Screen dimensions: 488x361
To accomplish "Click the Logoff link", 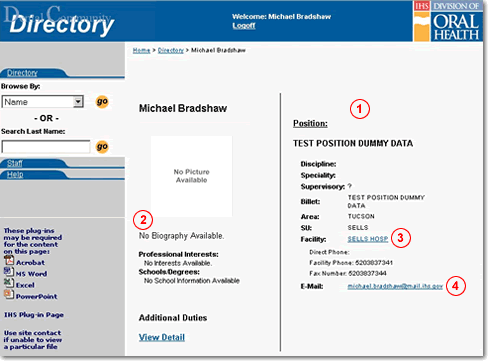I will click(x=244, y=26).
